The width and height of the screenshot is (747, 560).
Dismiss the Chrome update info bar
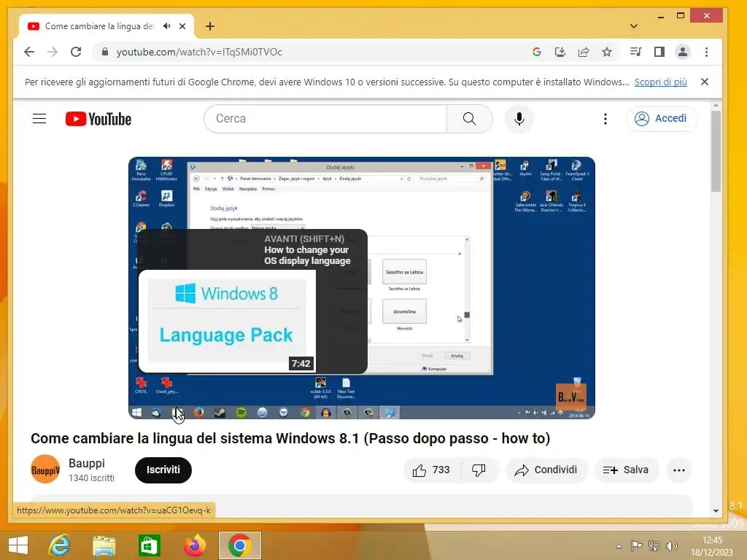point(705,82)
